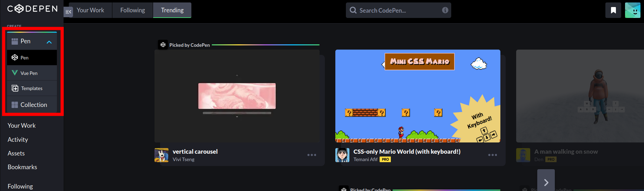Switch to the Your Work tab
The height and width of the screenshot is (191, 644).
90,10
